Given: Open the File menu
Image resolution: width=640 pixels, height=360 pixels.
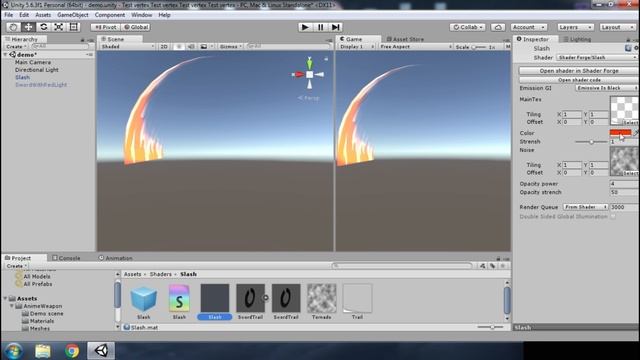Looking at the screenshot, I should (x=9, y=15).
